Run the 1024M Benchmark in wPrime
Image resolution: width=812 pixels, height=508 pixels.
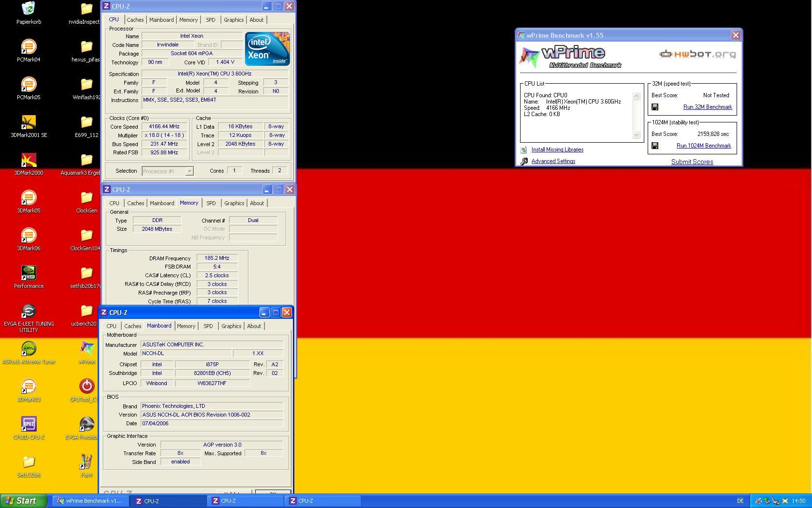click(704, 146)
